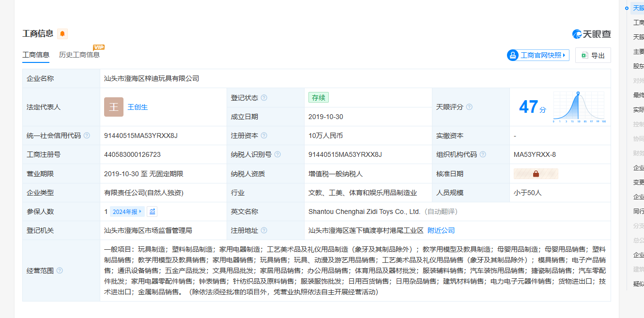The height and width of the screenshot is (318, 644).
Task: Click the 工商官网快照 button
Action: click(538, 55)
